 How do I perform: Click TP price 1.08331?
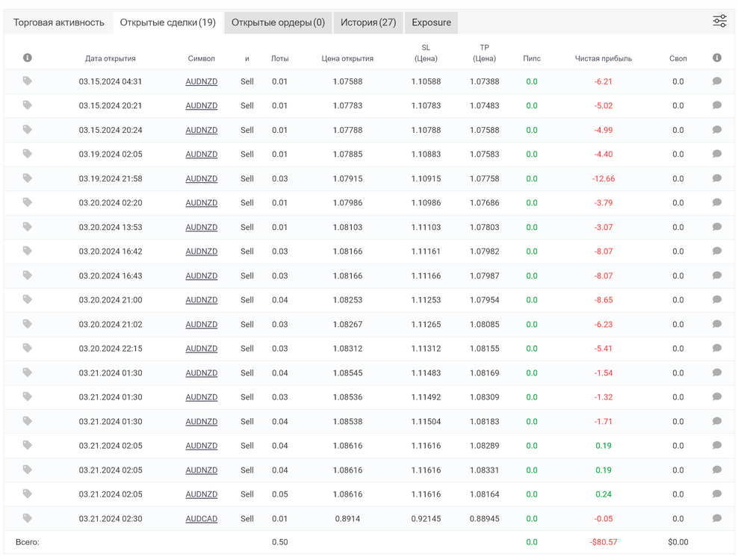pyautogui.click(x=484, y=470)
